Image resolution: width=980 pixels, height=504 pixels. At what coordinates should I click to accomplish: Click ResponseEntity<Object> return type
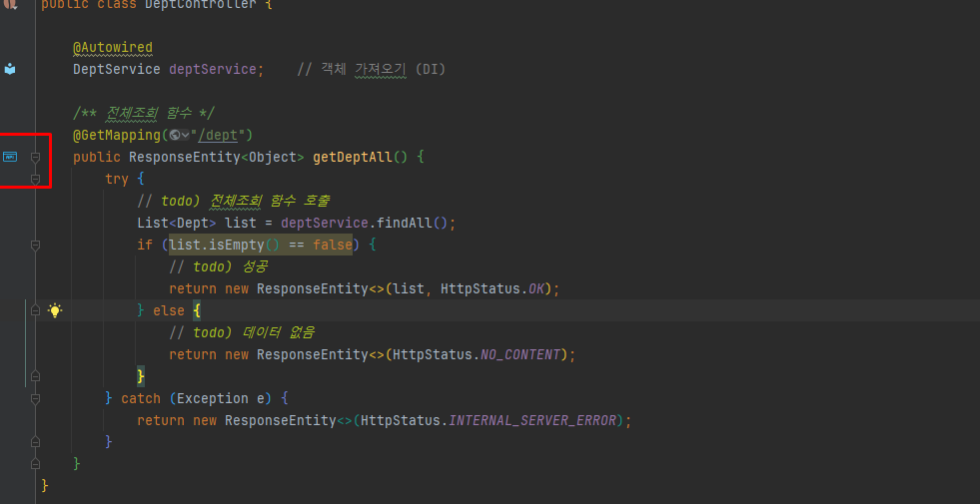[x=216, y=157]
